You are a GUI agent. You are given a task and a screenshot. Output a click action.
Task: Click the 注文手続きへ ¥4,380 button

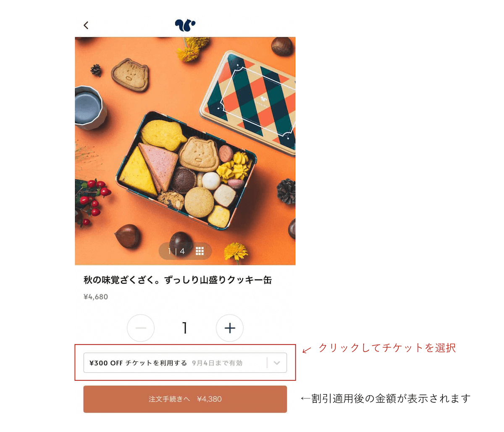click(185, 399)
